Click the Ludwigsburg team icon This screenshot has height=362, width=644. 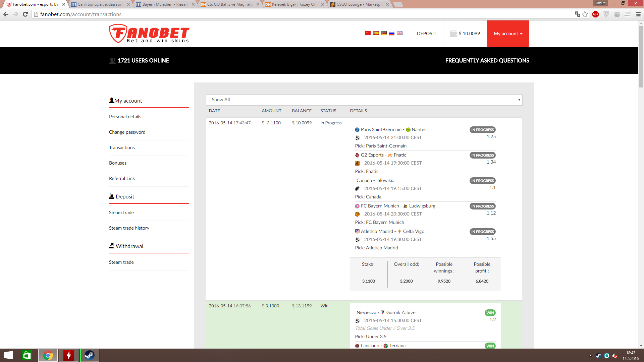pyautogui.click(x=406, y=206)
